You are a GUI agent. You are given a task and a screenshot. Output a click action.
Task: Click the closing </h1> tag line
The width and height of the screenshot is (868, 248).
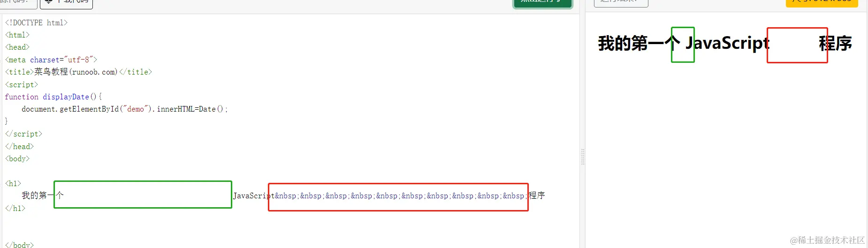tap(15, 209)
